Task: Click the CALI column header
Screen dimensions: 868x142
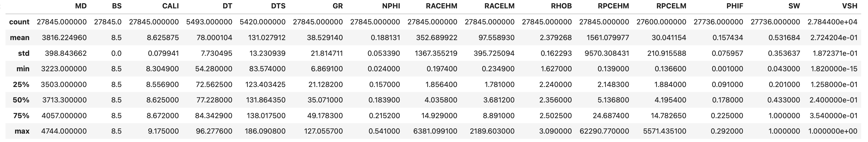Action: pos(170,6)
